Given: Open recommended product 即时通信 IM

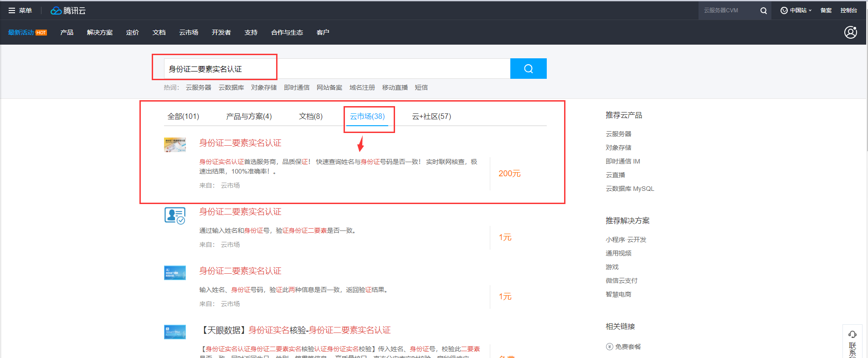Looking at the screenshot, I should coord(623,161).
